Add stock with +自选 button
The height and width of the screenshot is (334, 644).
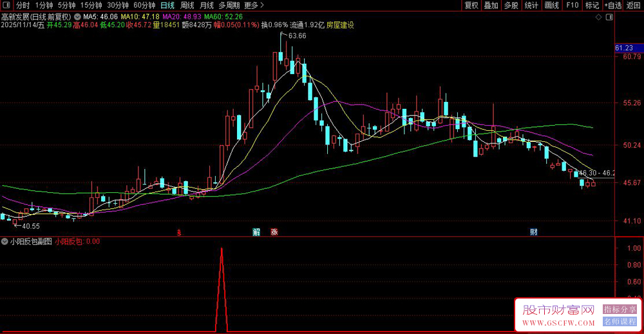coord(612,5)
